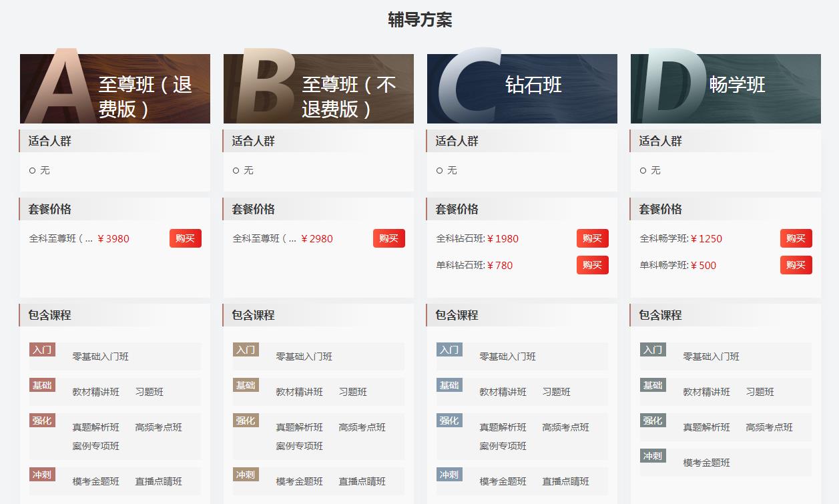The width and height of the screenshot is (839, 504).
Task: Click 高频考点班 in plan A
Action: pyautogui.click(x=159, y=427)
